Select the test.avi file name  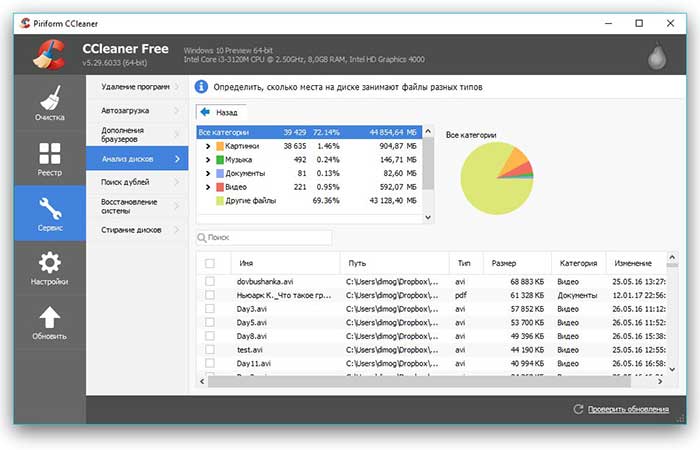(x=250, y=350)
